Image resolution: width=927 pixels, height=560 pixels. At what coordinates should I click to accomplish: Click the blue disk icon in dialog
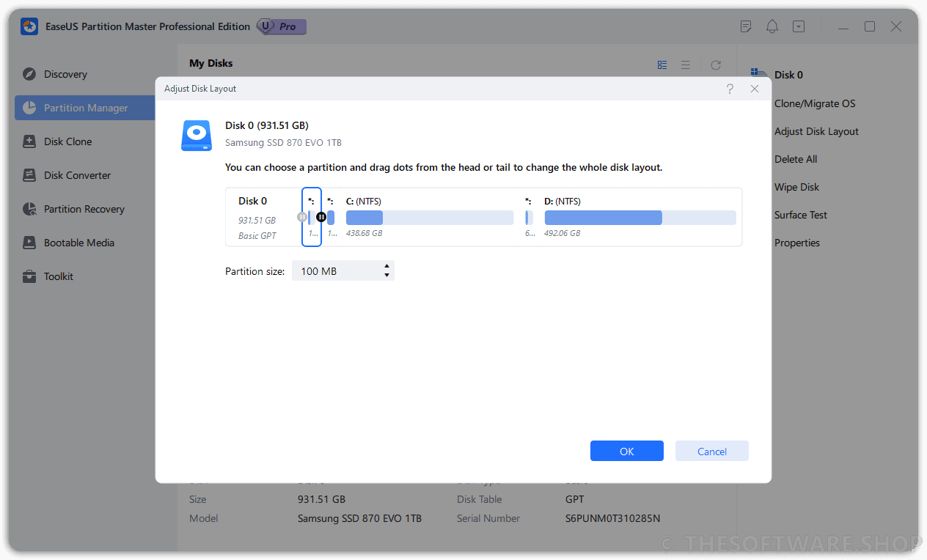click(x=197, y=136)
